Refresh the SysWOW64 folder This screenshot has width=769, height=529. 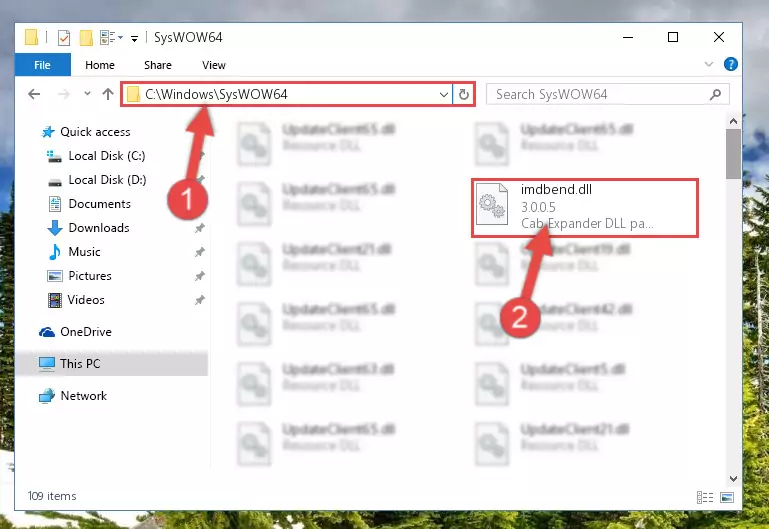(463, 94)
